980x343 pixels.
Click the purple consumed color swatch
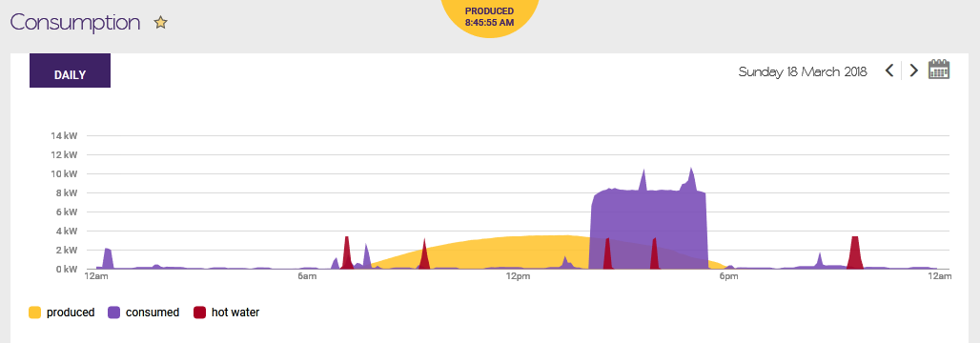click(x=113, y=313)
